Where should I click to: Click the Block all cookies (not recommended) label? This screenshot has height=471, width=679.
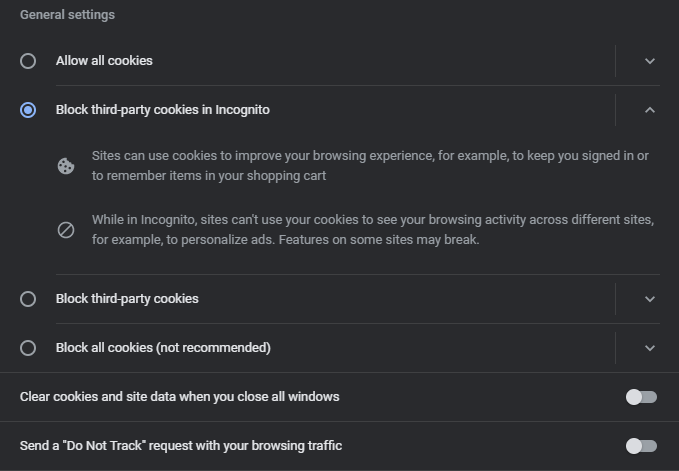[x=163, y=348]
